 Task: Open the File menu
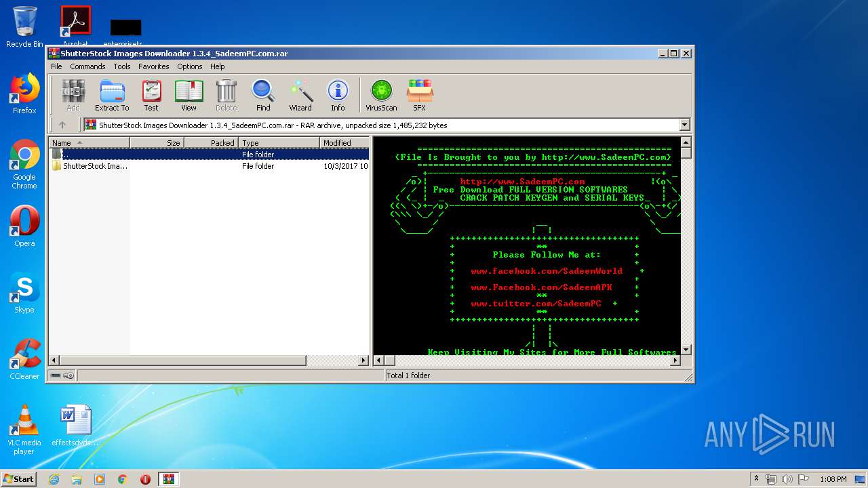(56, 66)
